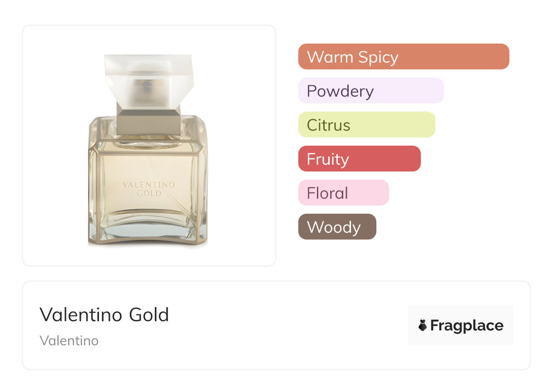553x392 pixels.
Task: Choose the Citrus accord bar
Action: tap(366, 125)
